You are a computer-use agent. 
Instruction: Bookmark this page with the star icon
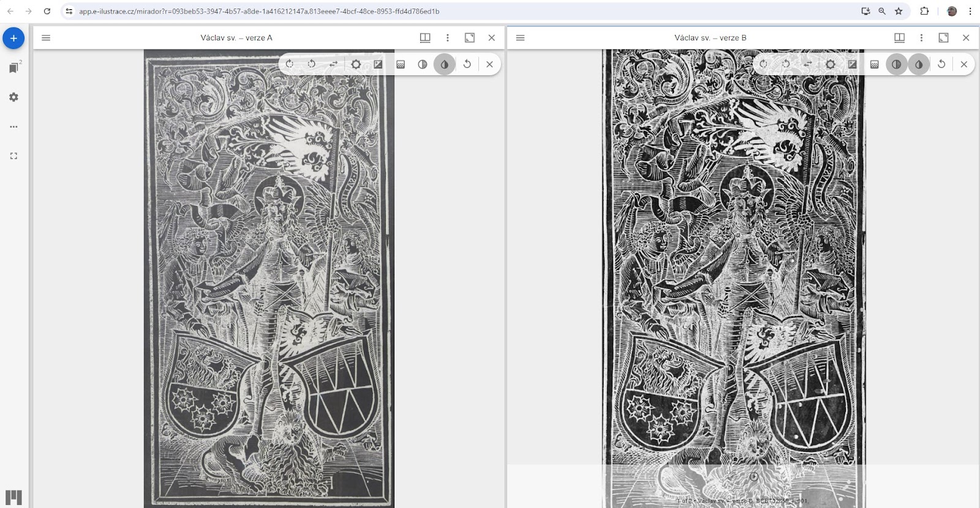(899, 11)
